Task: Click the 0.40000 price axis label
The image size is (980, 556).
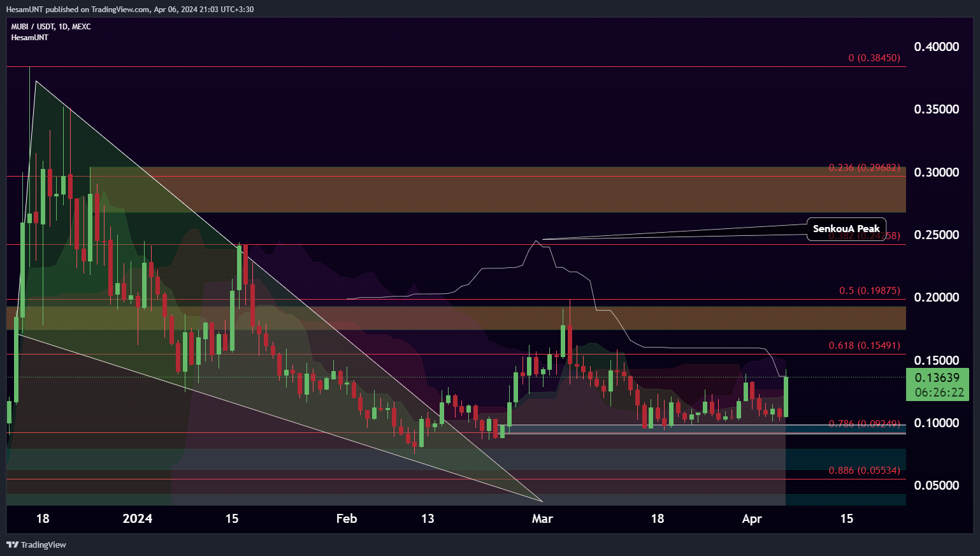Action: click(936, 47)
